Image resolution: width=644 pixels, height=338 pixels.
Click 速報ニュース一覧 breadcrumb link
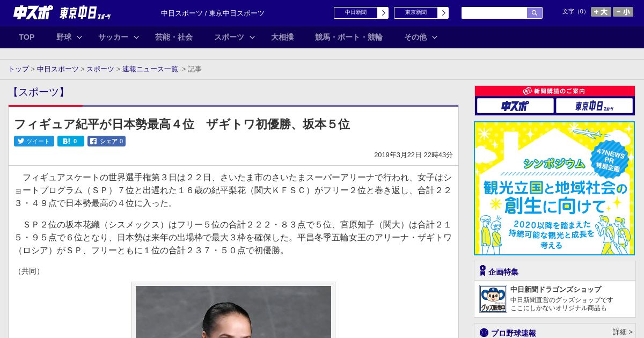pos(150,69)
